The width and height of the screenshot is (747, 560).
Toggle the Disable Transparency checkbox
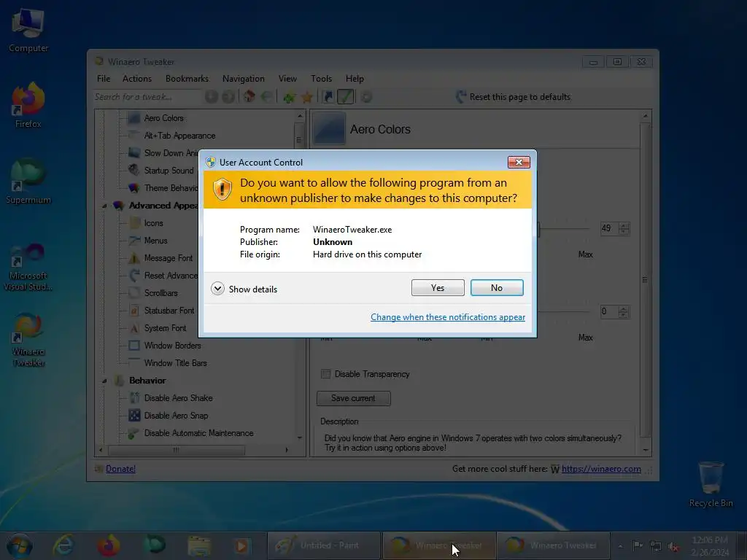click(326, 374)
